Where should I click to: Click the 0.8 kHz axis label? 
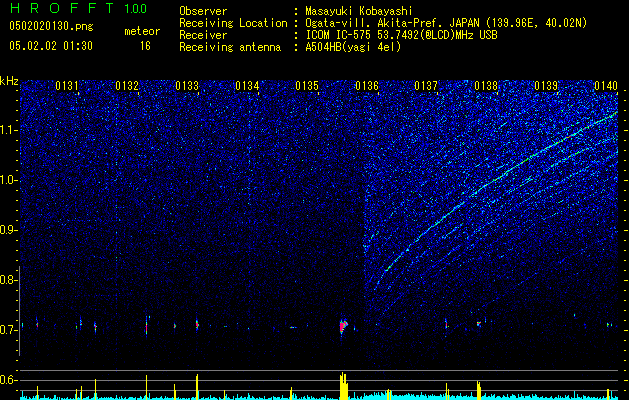[x=8, y=280]
